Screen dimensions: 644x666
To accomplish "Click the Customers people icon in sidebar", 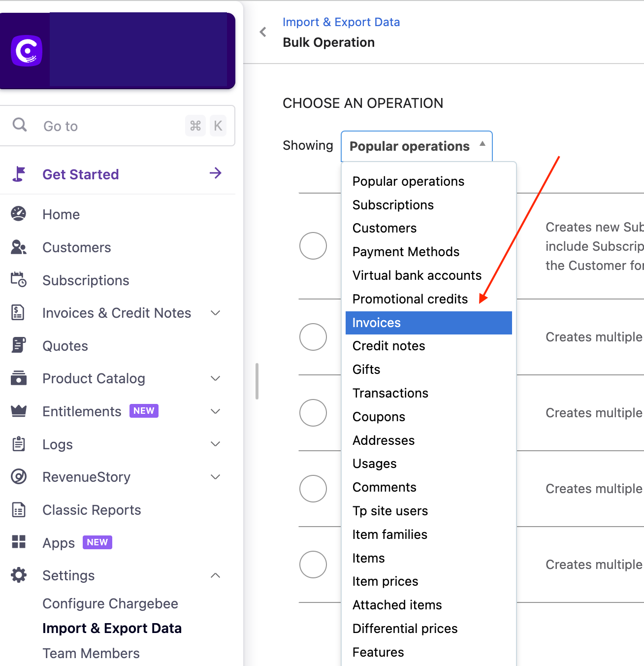I will 19,247.
